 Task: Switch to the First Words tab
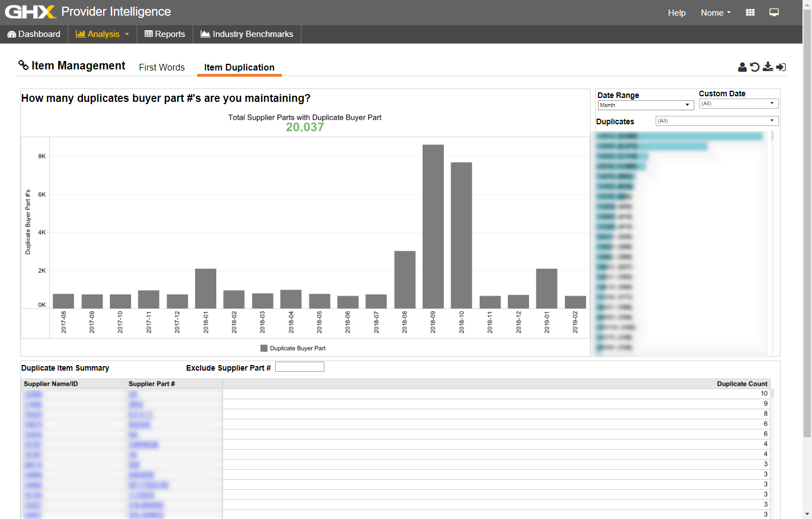click(x=162, y=67)
